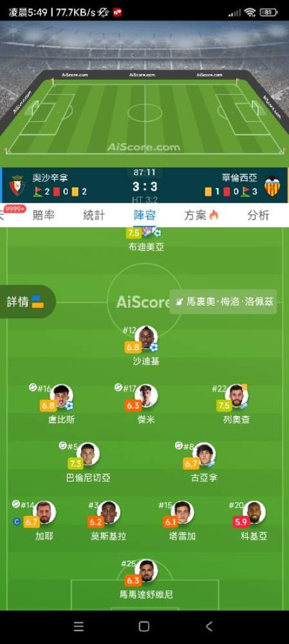This screenshot has width=289, height=644.
Task: Tap Android back navigation button
Action: (x=209, y=626)
